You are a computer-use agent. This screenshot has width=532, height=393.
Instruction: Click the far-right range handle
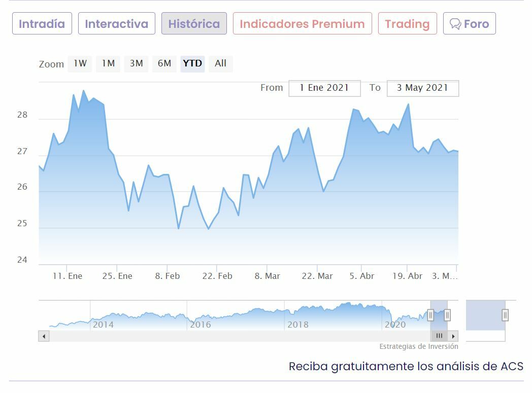[x=505, y=315]
